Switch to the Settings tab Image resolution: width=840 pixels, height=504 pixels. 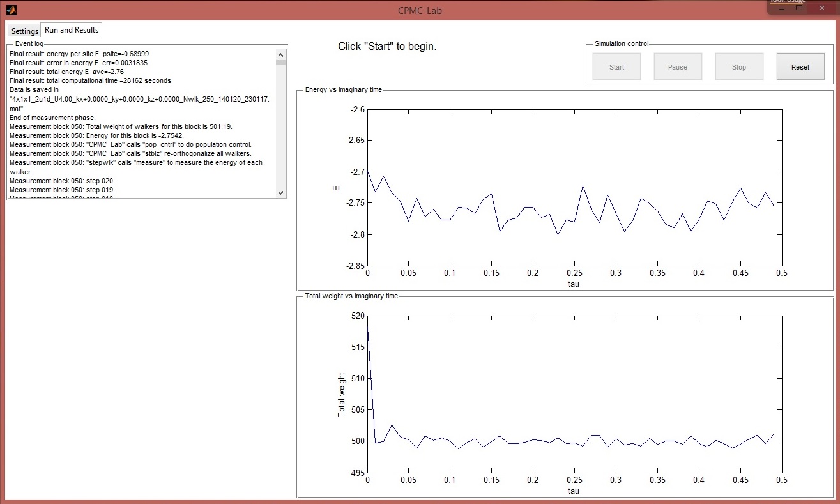click(x=24, y=31)
